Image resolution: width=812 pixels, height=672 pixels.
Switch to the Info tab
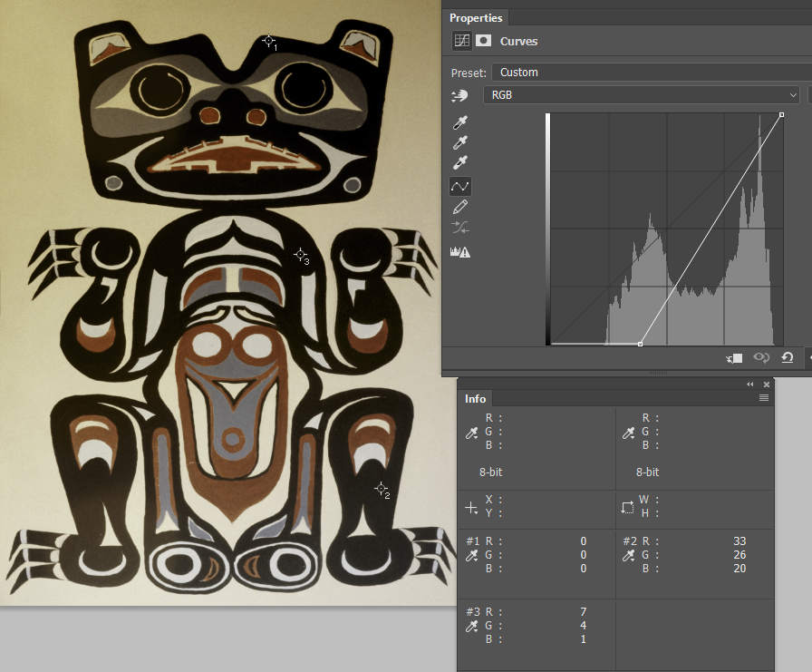475,398
